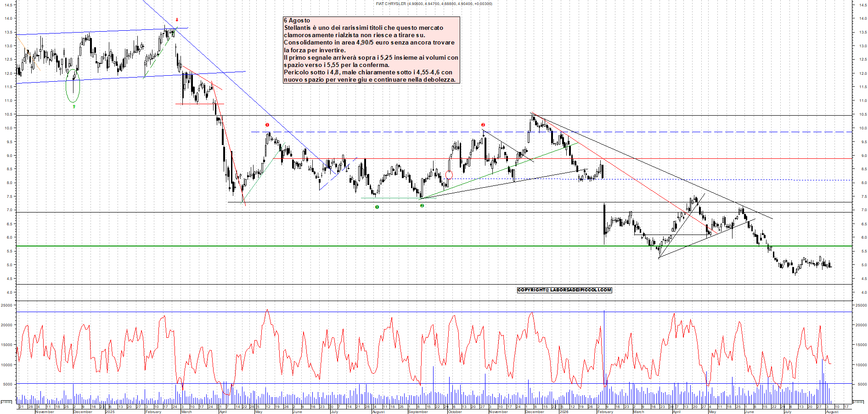Image resolution: width=868 pixels, height=414 pixels.
Task: Click the September label on the time axis
Action: point(418,412)
